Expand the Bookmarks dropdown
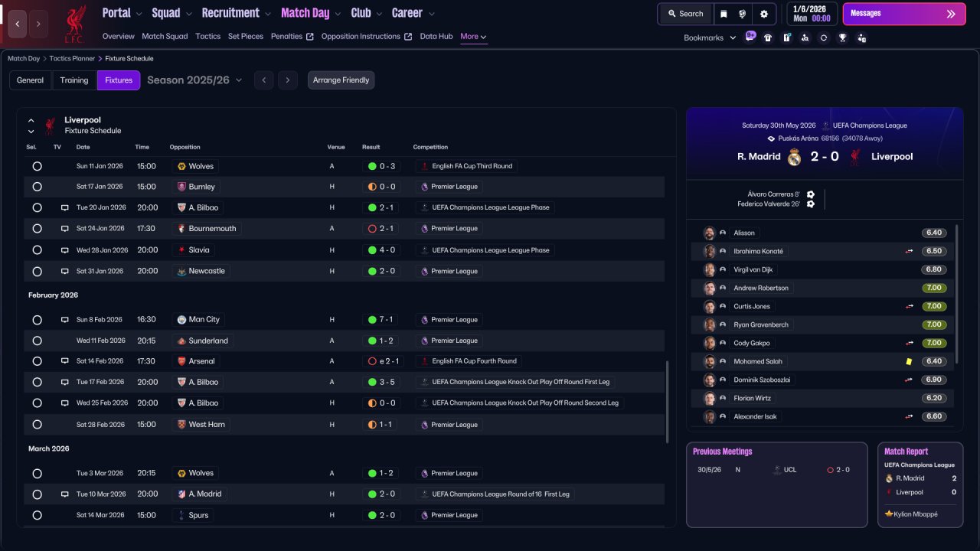980x551 pixels. click(x=709, y=37)
